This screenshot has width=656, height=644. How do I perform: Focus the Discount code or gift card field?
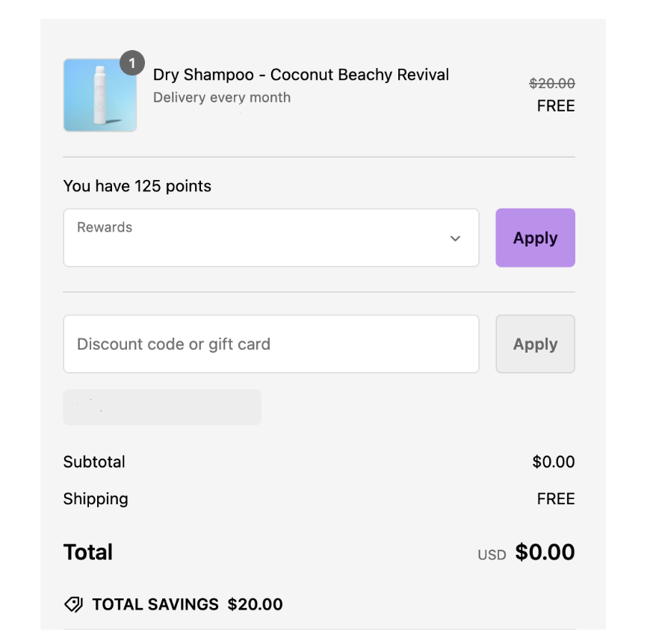(x=270, y=344)
